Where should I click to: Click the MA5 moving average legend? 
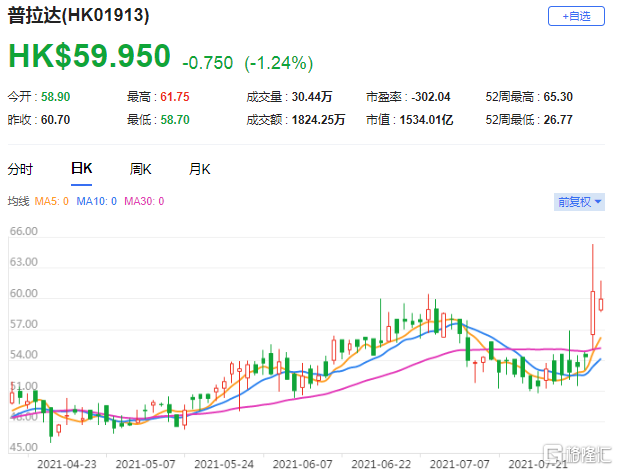[52, 201]
